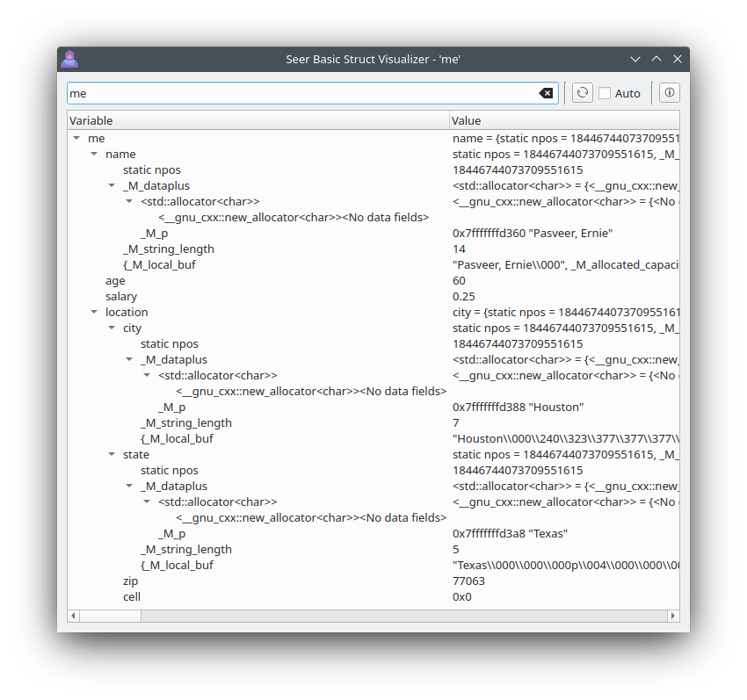Open the info help icon
The width and height of the screenshot is (747, 700).
670,92
